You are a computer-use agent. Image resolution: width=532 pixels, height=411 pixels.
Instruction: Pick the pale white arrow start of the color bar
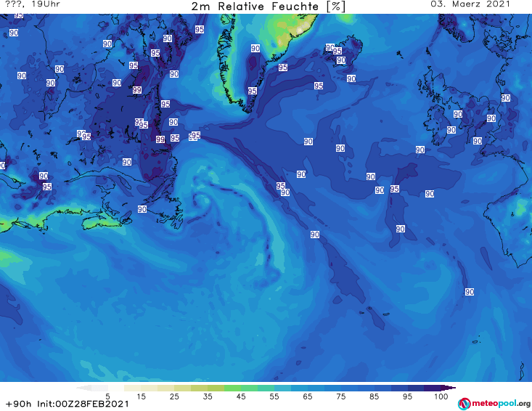(83, 388)
